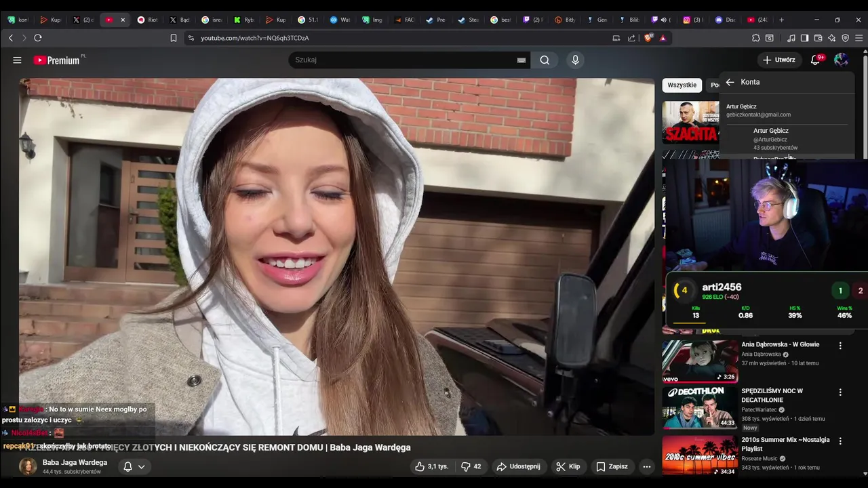Viewport: 868px width, 488px height.
Task: Open the Brave Shields lion icon
Action: click(x=648, y=38)
